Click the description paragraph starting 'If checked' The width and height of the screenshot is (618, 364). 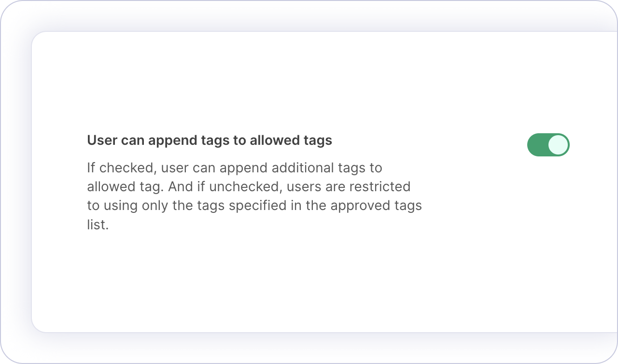[254, 196]
